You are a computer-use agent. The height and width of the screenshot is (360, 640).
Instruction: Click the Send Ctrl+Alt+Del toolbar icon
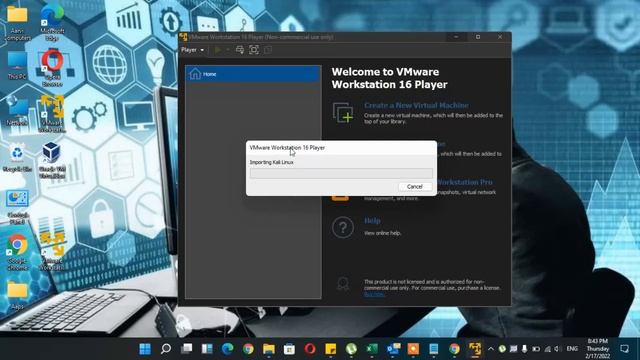coord(240,50)
